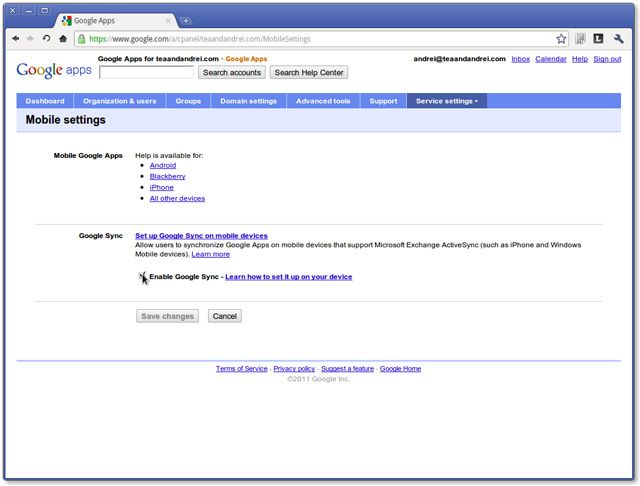Click the Search accounts button
This screenshot has height=486, width=640.
232,72
